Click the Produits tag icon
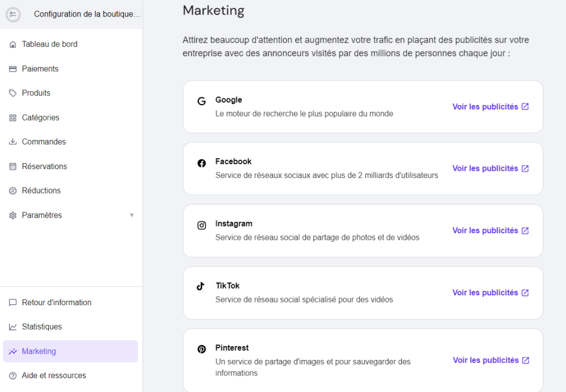The image size is (566, 392). [x=13, y=93]
